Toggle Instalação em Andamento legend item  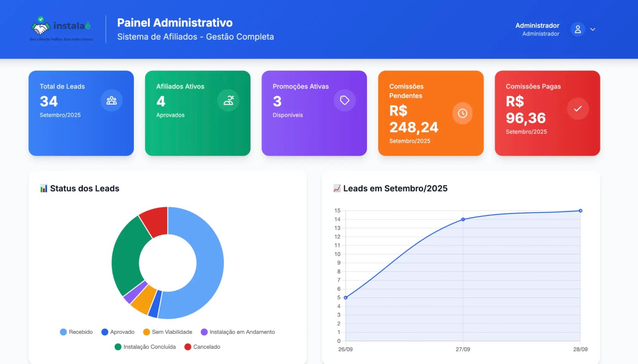238,332
